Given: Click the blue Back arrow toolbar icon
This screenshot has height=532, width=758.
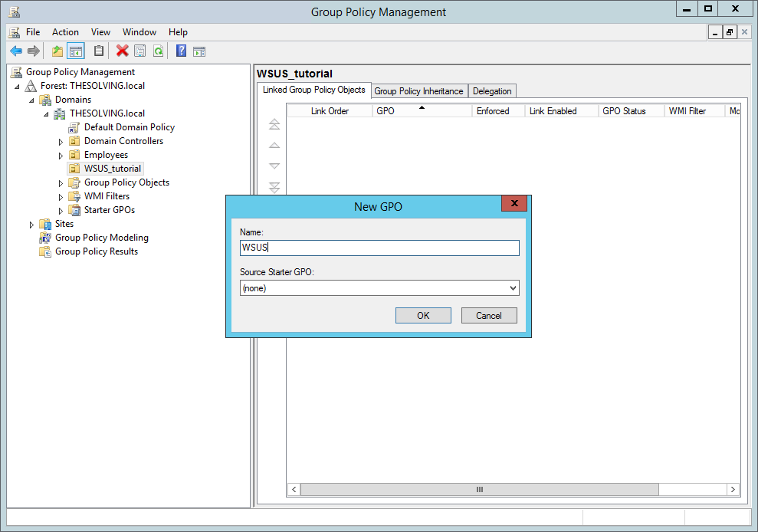Looking at the screenshot, I should [x=16, y=51].
